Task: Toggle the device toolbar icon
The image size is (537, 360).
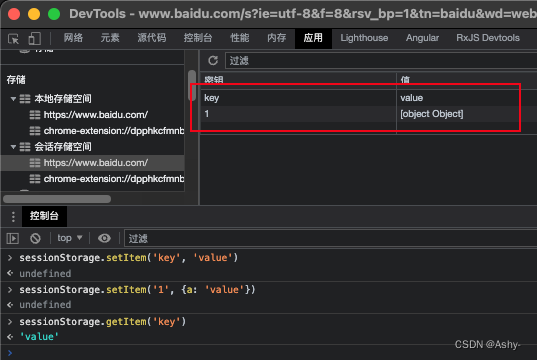Action: click(35, 38)
